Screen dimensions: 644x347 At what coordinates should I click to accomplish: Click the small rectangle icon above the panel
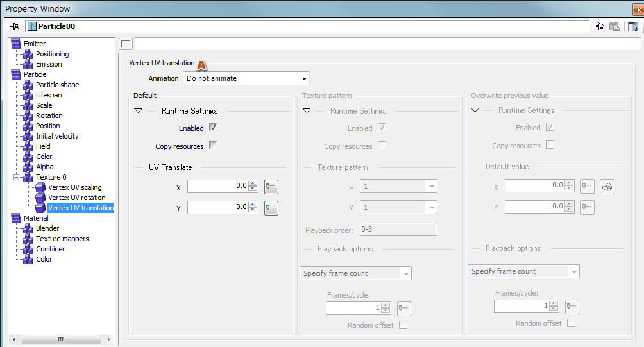point(126,44)
